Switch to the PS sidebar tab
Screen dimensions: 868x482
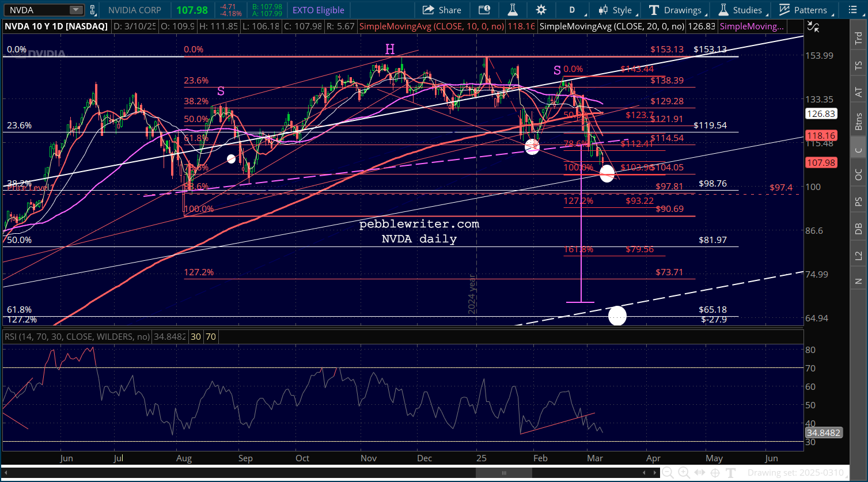pyautogui.click(x=858, y=202)
